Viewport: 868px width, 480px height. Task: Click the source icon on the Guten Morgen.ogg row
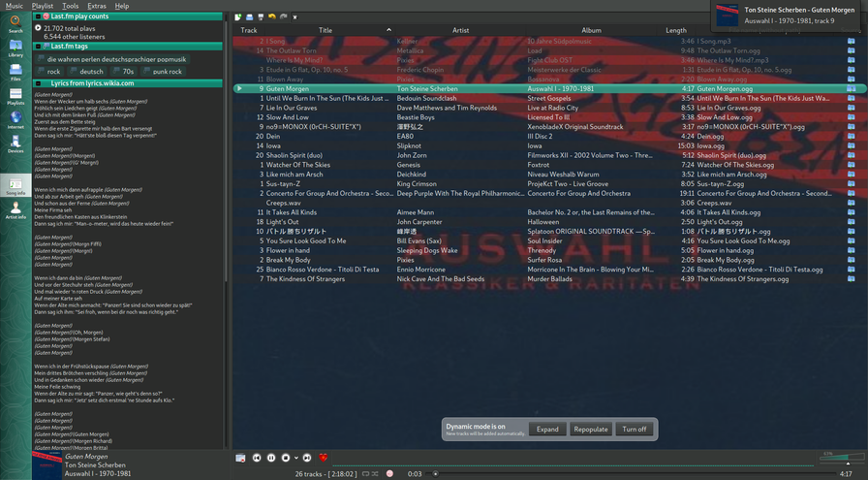click(851, 88)
